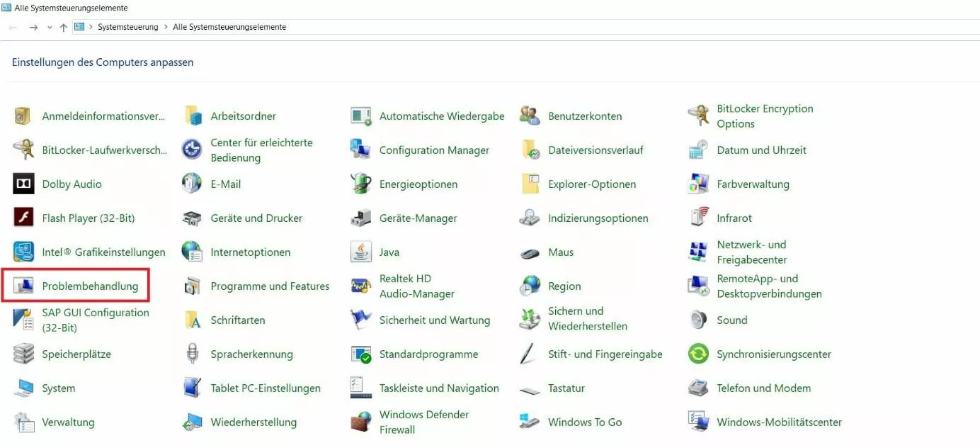Open Telefon und Modem link
Image resolution: width=980 pixels, height=448 pixels.
(763, 388)
